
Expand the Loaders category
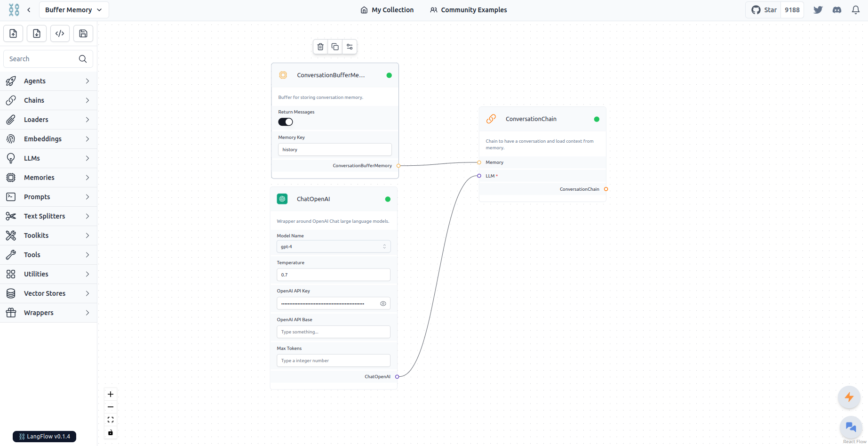tap(48, 120)
